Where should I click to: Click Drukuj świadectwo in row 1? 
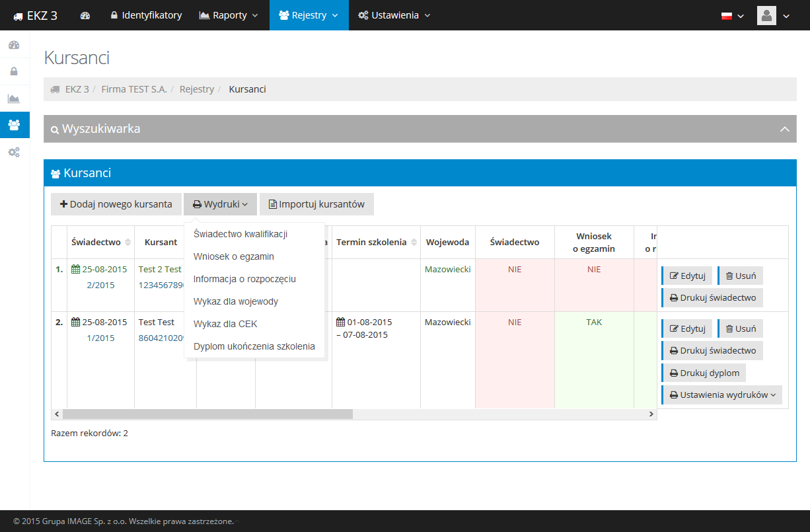712,297
